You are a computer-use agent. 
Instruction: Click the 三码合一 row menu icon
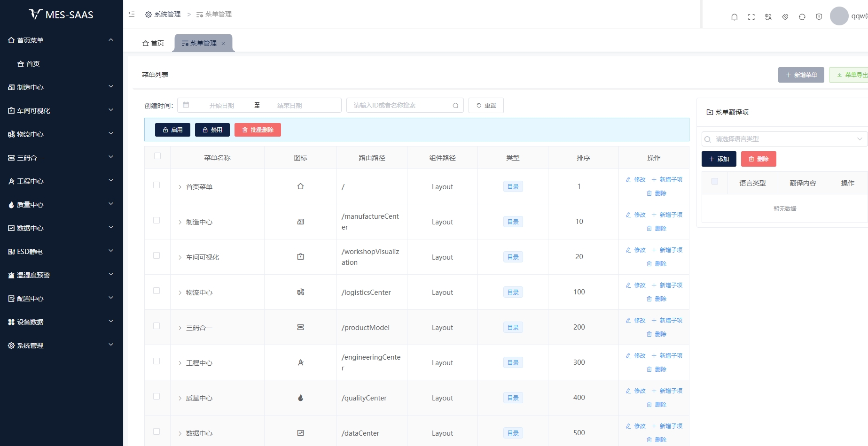click(x=301, y=327)
